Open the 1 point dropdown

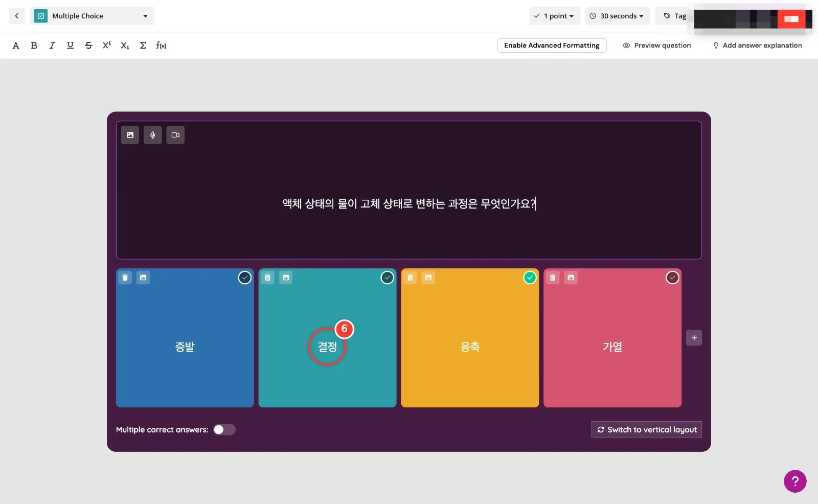[555, 16]
